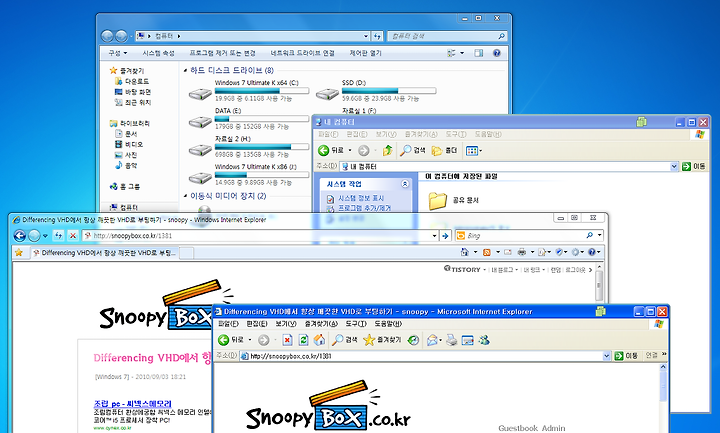720x433 pixels.
Task: Open Bing search provider dropdown in IE8
Action: [x=599, y=236]
